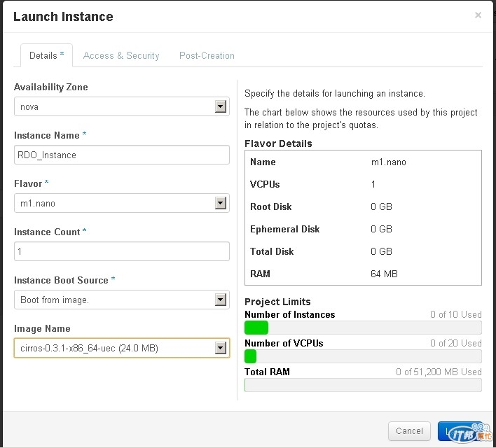Open the Post-Creation tab
The height and width of the screenshot is (448, 496).
(x=207, y=55)
